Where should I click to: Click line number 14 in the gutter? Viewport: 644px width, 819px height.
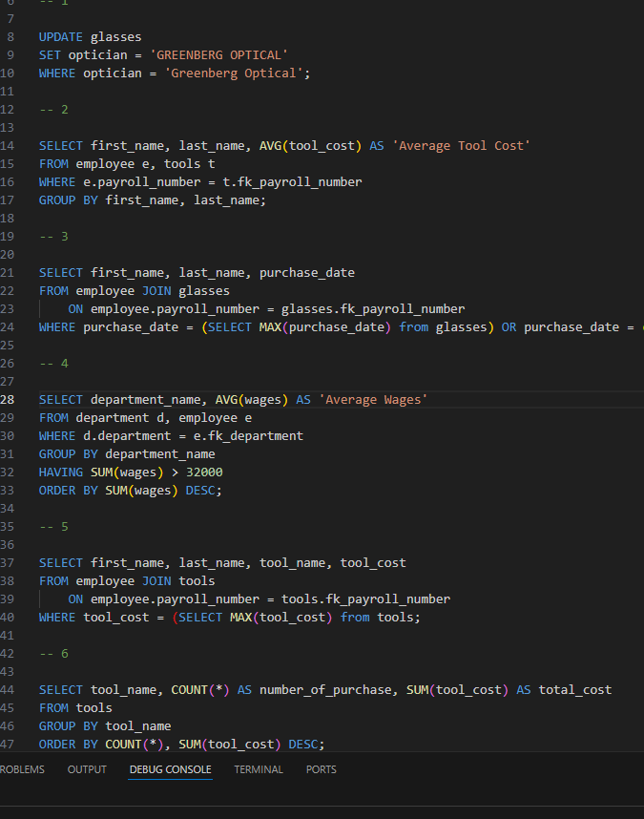click(8, 146)
